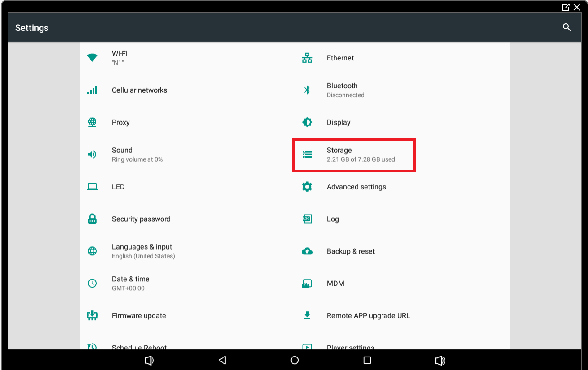Open Backup & reset entry
Viewport: 588px width, 370px height.
(x=402, y=251)
